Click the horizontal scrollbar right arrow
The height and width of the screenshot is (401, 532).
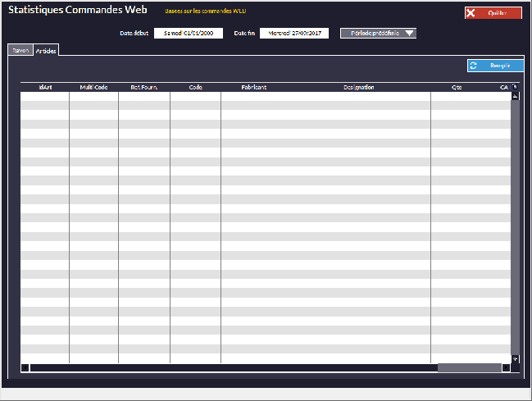506,368
